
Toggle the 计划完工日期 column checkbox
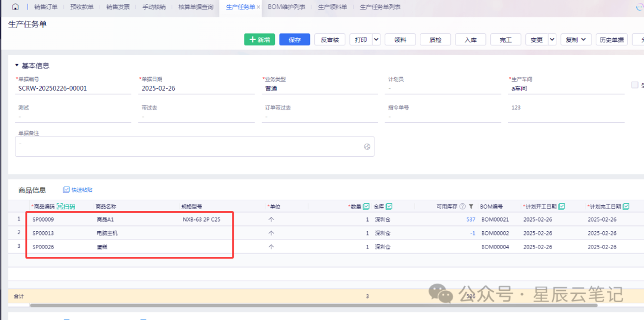[626, 206]
